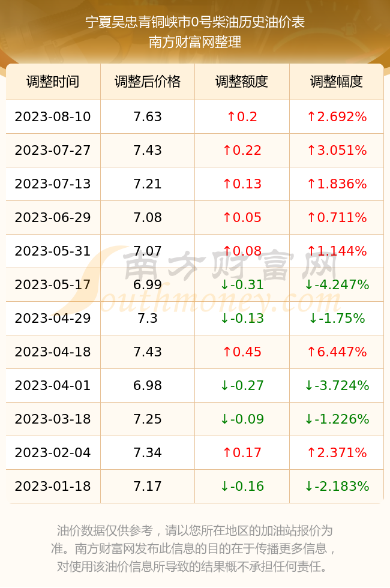Click the ↓-0.31 adjustment amount
Image resolution: width=390 pixels, height=588 pixels.
242,284
